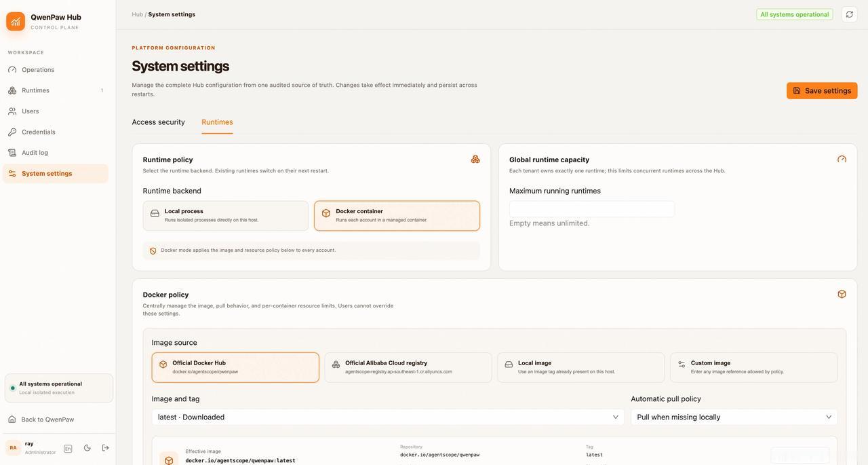Click the All systems operational badge at top

[x=795, y=14]
